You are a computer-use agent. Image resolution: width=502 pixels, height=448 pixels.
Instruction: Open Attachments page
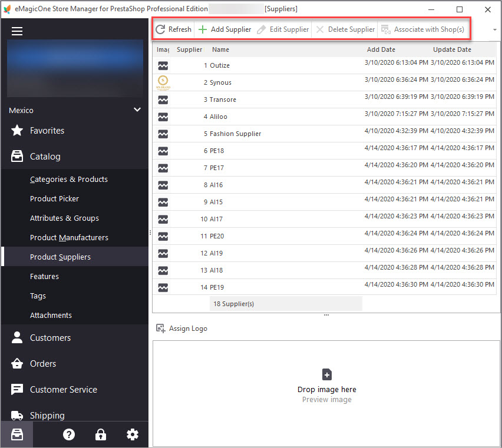51,316
